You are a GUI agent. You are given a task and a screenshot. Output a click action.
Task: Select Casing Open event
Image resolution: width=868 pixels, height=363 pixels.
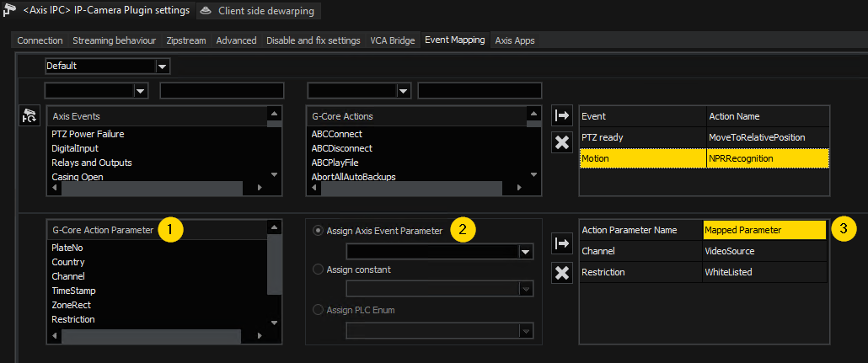tap(78, 177)
